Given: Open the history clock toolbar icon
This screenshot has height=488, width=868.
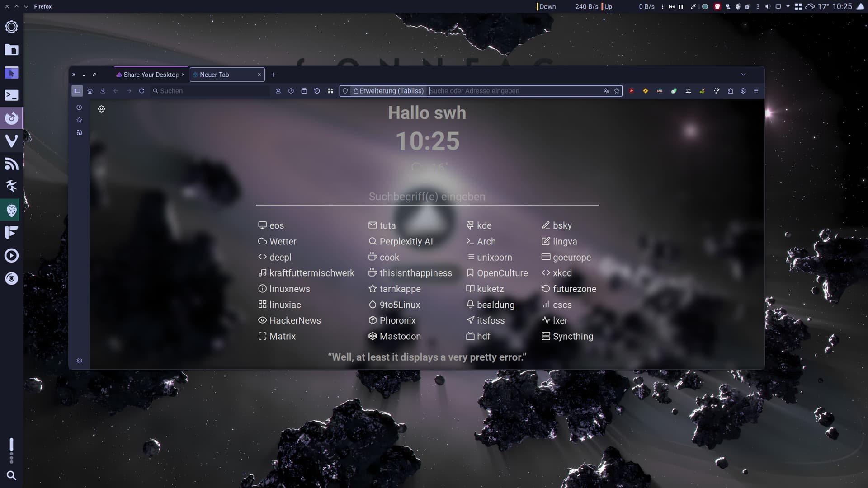Looking at the screenshot, I should (x=291, y=91).
